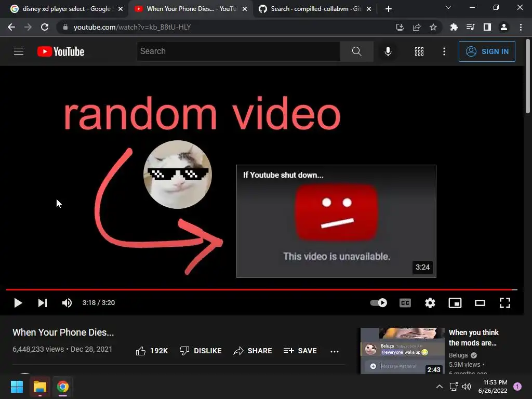532x399 pixels.
Task: Go back to the previous page
Action: (x=11, y=27)
